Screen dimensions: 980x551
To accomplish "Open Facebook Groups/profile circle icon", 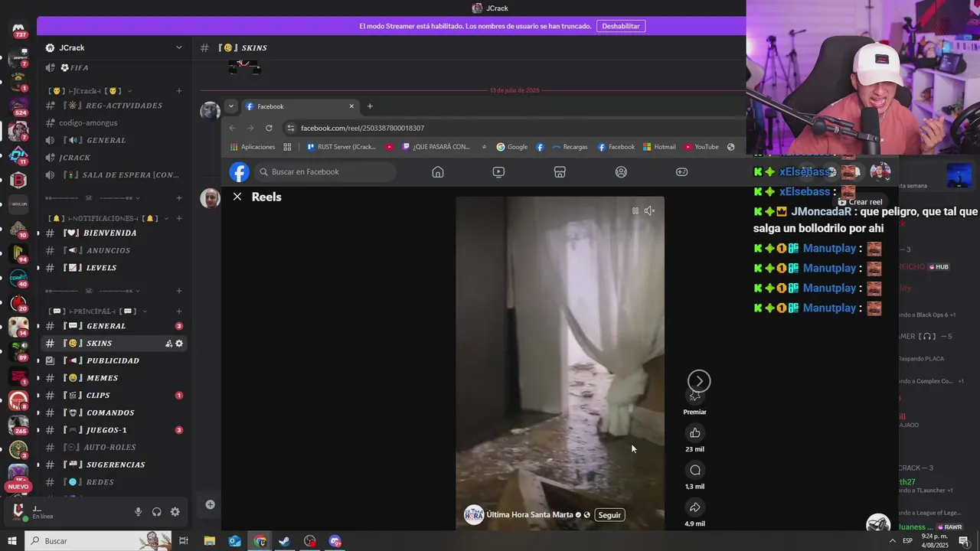I will 621,172.
